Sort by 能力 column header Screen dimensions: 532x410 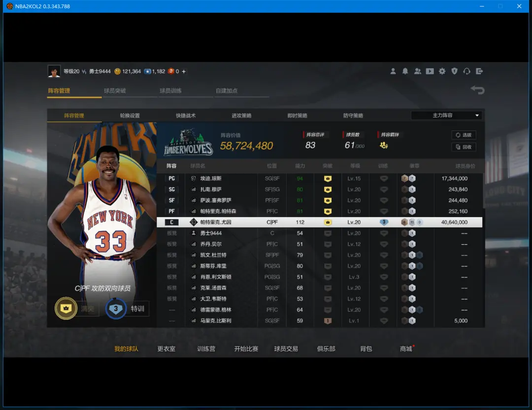[300, 166]
